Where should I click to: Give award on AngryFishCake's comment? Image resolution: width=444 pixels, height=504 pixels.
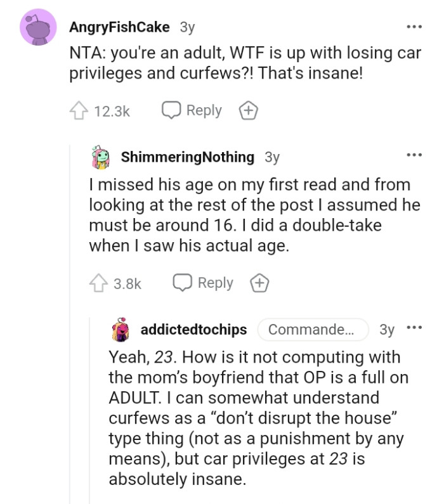[248, 111]
